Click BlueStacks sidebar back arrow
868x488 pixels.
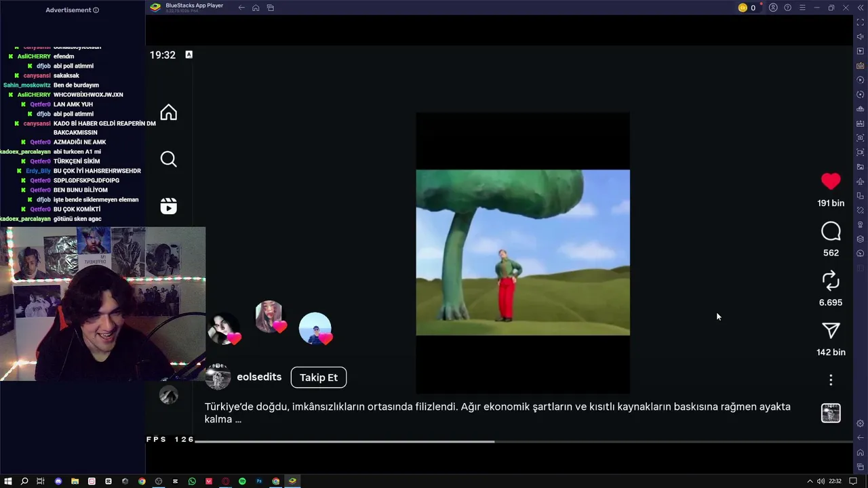(861, 438)
